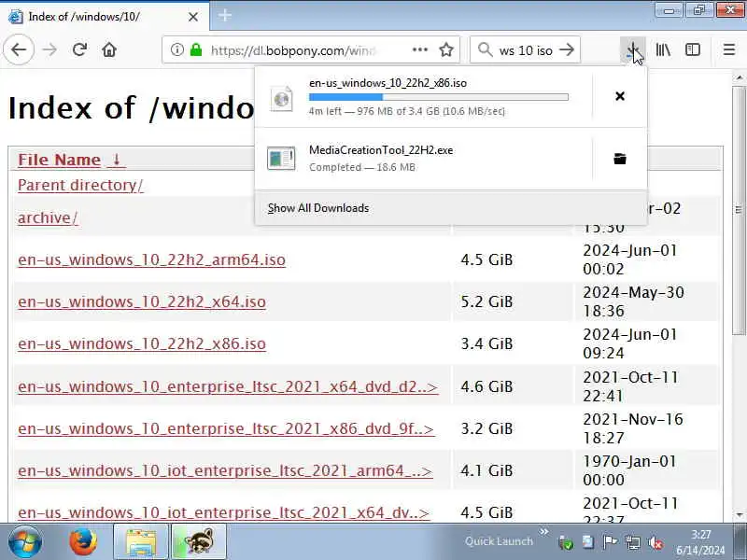Open the Firefox hamburger menu

729,49
